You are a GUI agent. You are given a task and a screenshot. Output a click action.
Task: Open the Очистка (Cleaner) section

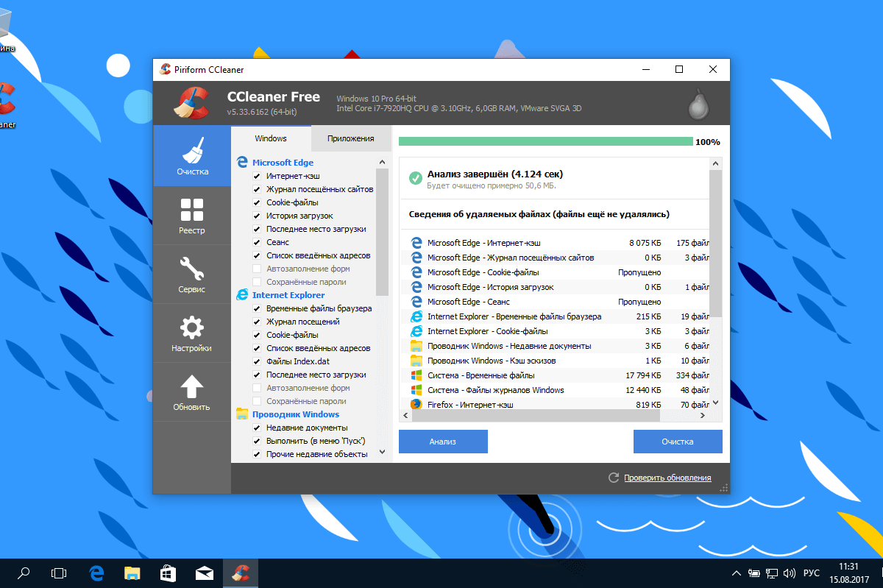click(191, 156)
